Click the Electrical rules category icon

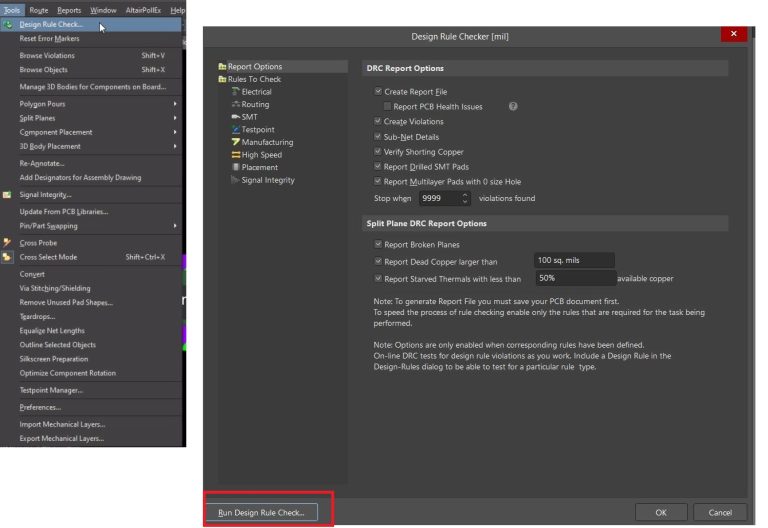[x=236, y=92]
